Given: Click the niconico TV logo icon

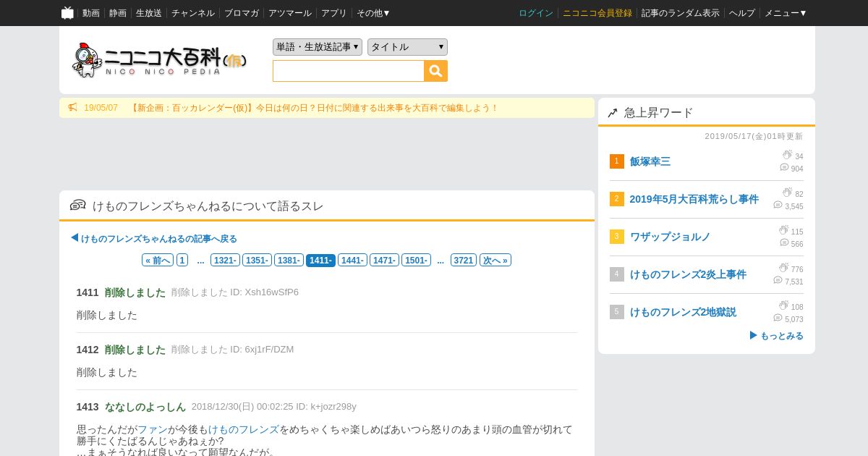Looking at the screenshot, I should coord(67,12).
